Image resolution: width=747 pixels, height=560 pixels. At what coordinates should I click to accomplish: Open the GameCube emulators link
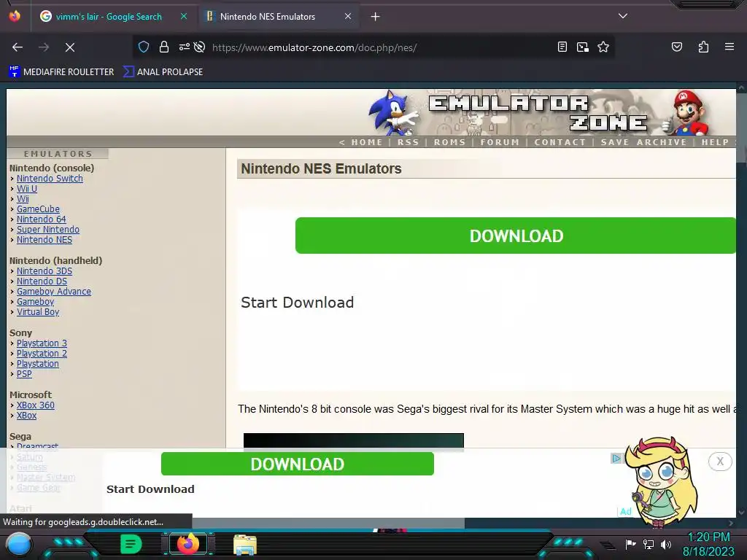point(38,209)
